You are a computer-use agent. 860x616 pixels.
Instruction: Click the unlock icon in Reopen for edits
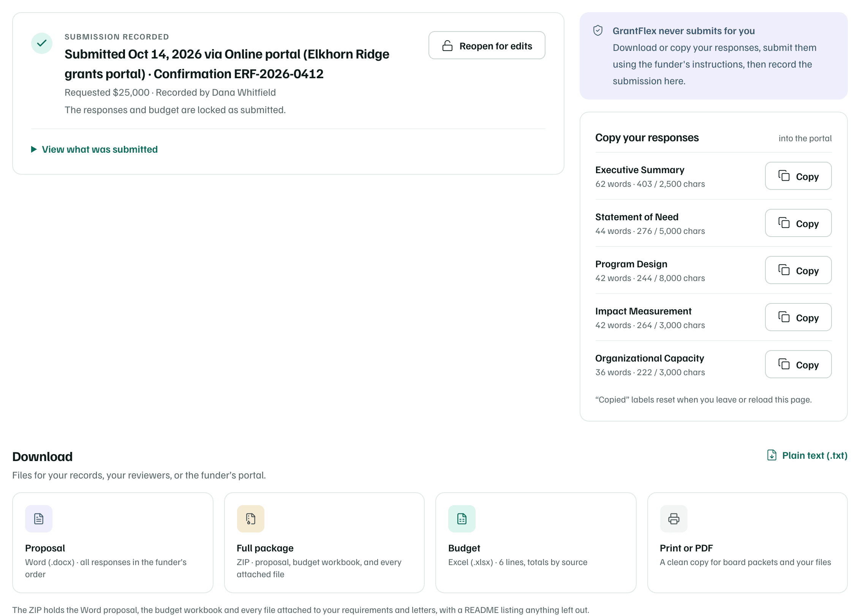point(447,46)
